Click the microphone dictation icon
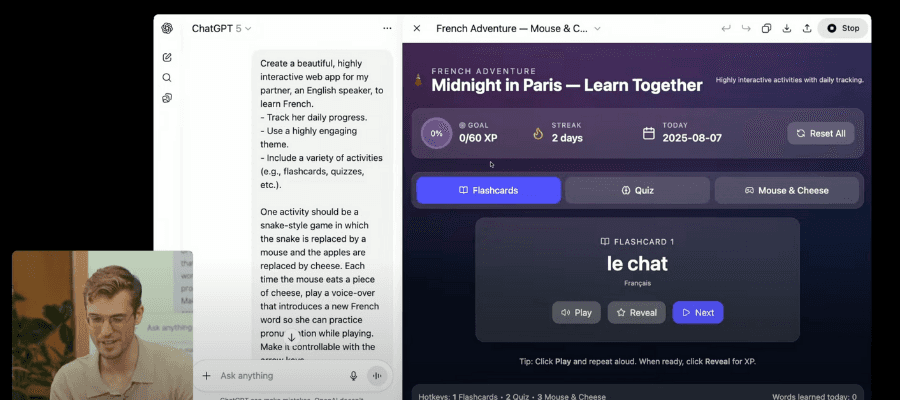The image size is (900, 400). click(354, 376)
